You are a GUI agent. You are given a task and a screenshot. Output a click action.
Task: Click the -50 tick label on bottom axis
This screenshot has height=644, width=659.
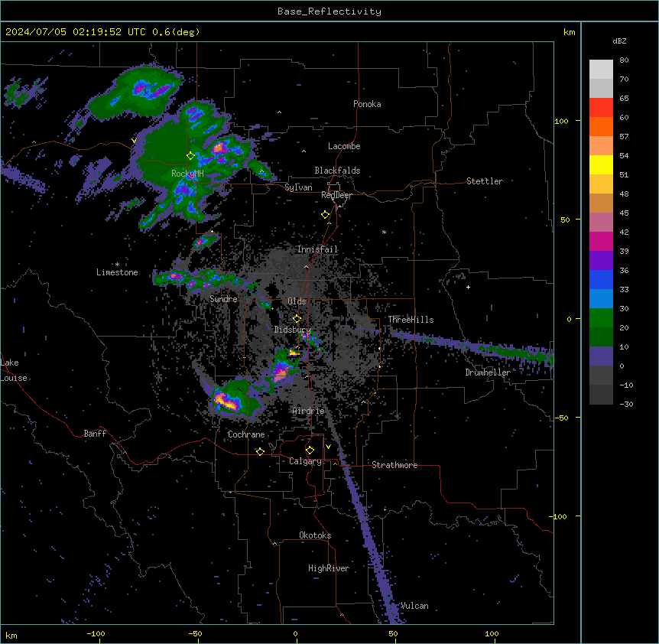coord(195,633)
